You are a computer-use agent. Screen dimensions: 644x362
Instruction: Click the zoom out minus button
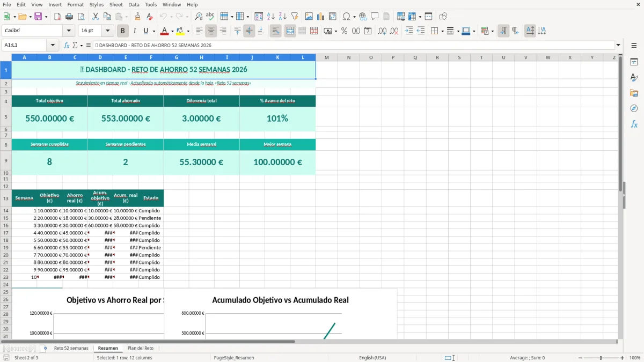(580, 358)
